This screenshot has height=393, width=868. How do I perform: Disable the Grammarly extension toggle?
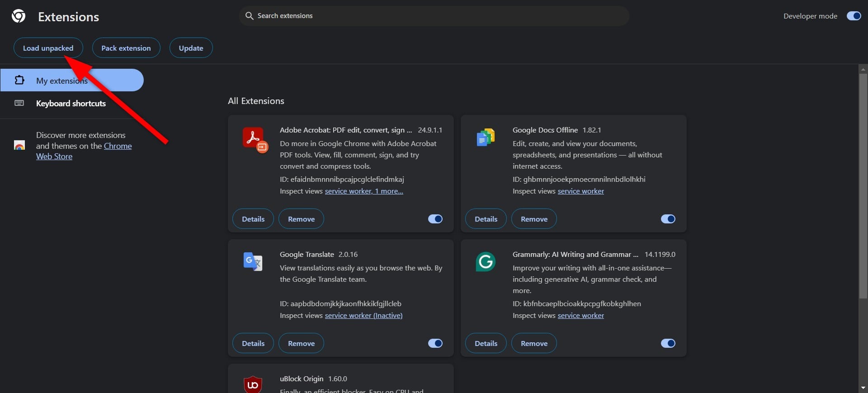[x=668, y=343]
